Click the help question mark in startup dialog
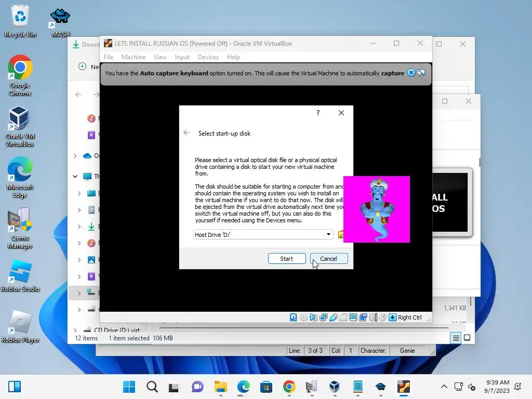This screenshot has height=399, width=532. (318, 113)
